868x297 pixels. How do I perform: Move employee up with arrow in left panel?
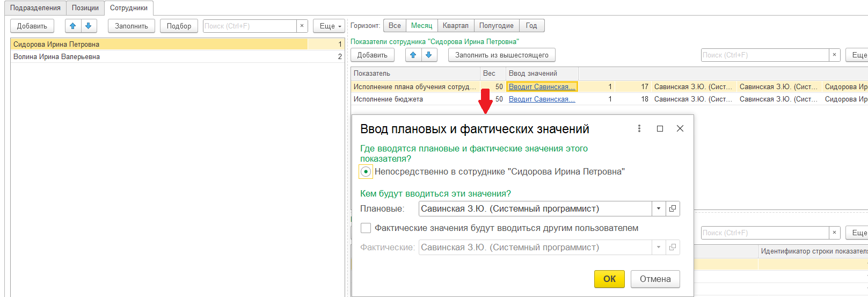click(73, 26)
